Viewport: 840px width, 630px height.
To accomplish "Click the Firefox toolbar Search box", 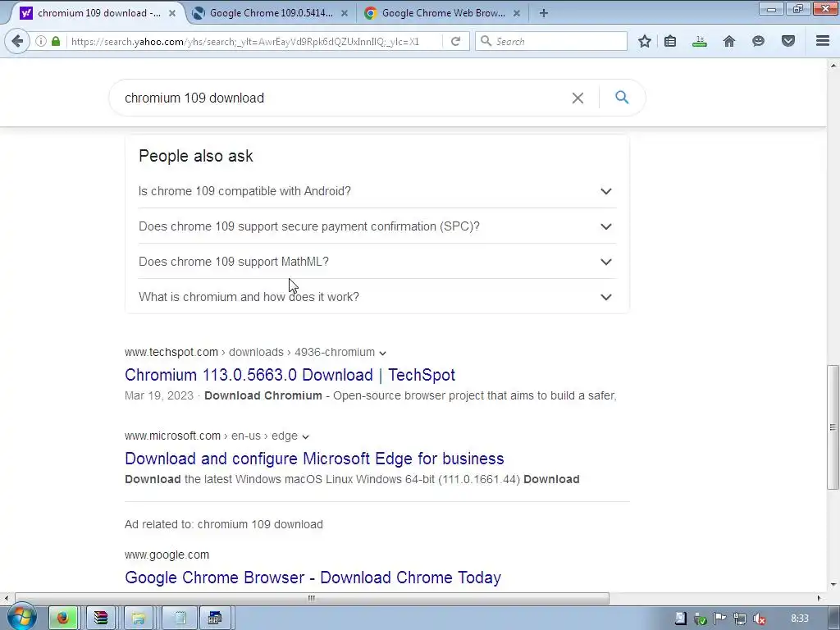I will 551,41.
